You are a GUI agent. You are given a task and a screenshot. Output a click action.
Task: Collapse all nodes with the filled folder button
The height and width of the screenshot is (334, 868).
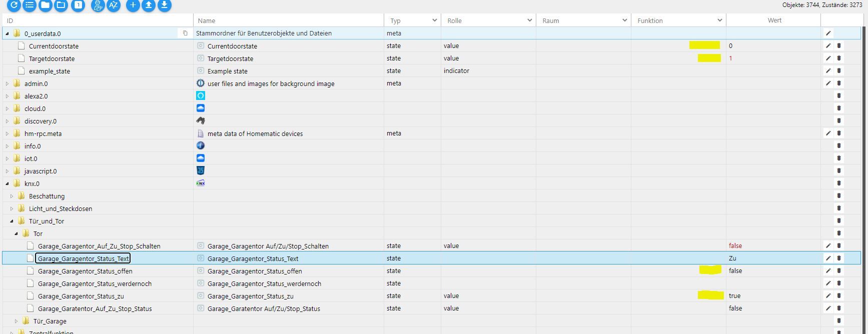click(x=46, y=5)
